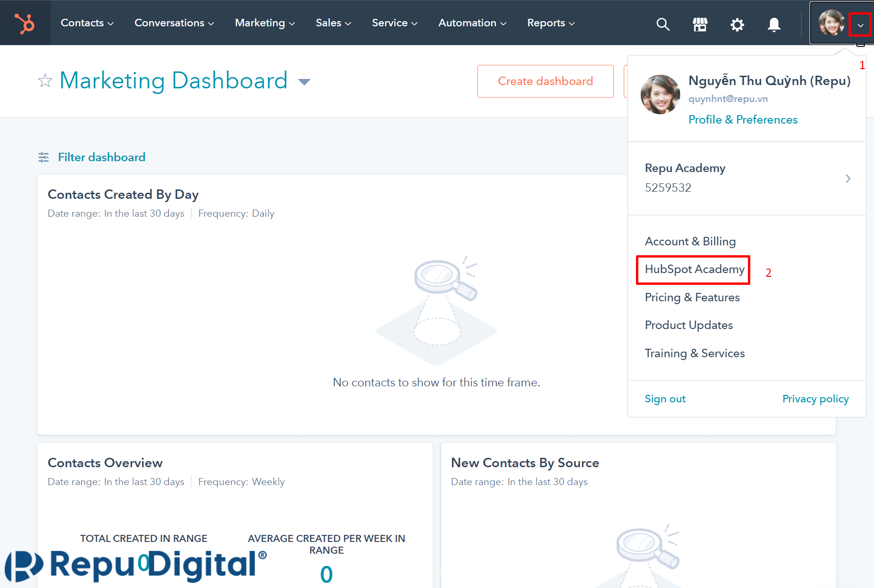
Task: Select HubSpot Academy menu entry
Action: point(694,269)
